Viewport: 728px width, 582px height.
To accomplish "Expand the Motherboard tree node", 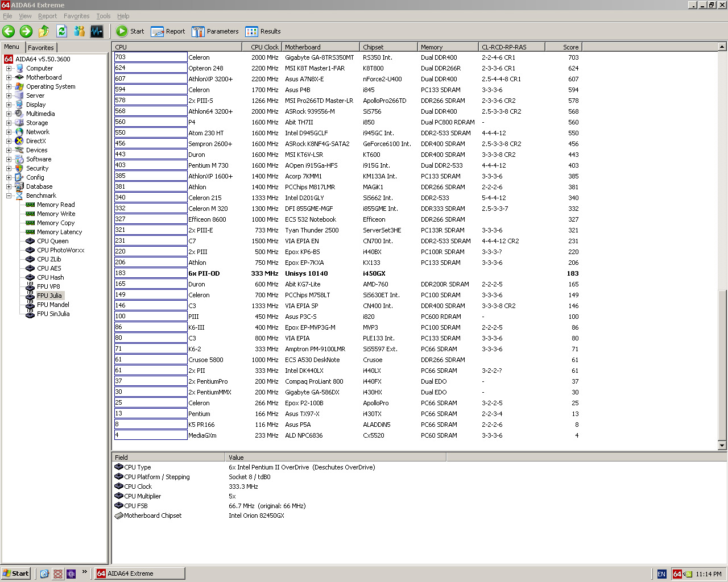I will [x=9, y=77].
